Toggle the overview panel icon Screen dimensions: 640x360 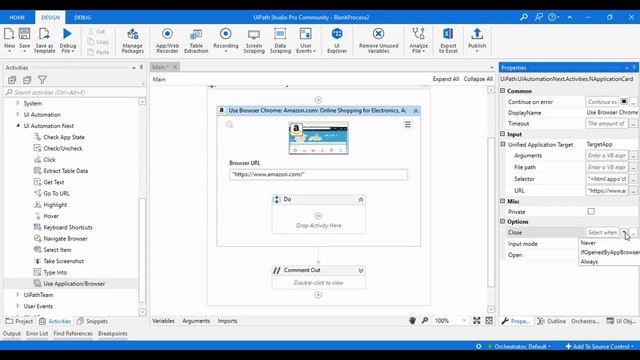(x=489, y=321)
